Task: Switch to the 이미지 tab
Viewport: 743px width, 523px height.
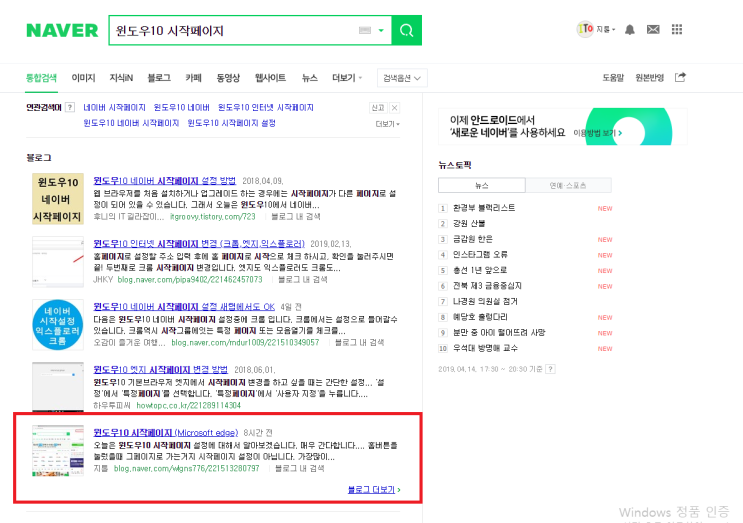Action: point(83,78)
